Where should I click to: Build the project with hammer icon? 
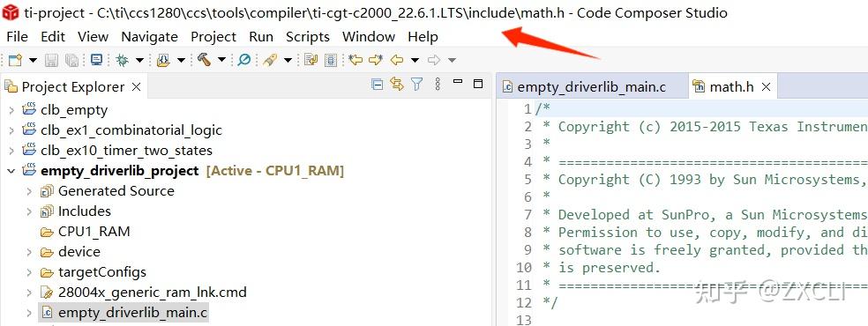pyautogui.click(x=205, y=60)
